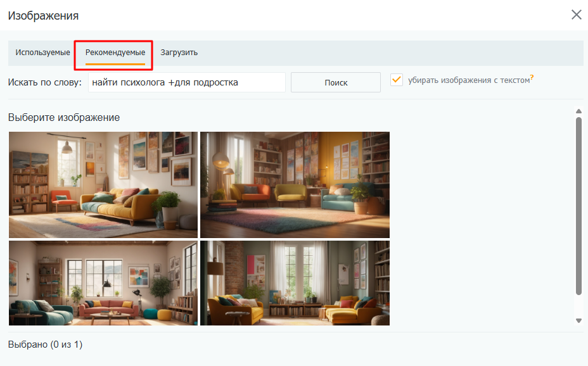
Task: Go to the Загрузить tab
Action: tap(179, 53)
